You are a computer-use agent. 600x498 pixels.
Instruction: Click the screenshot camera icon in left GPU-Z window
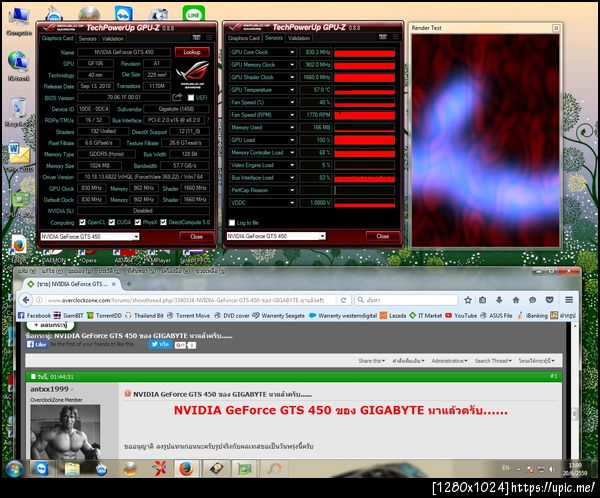(196, 37)
